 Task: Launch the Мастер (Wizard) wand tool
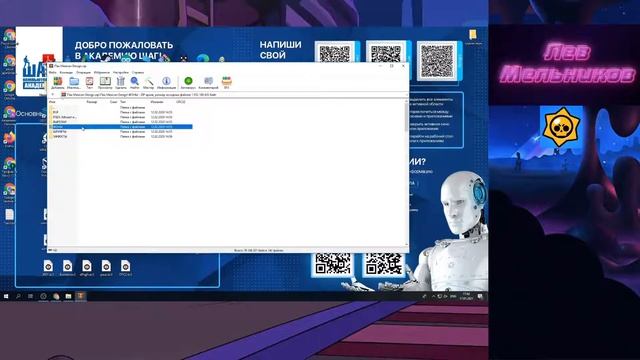pos(149,82)
